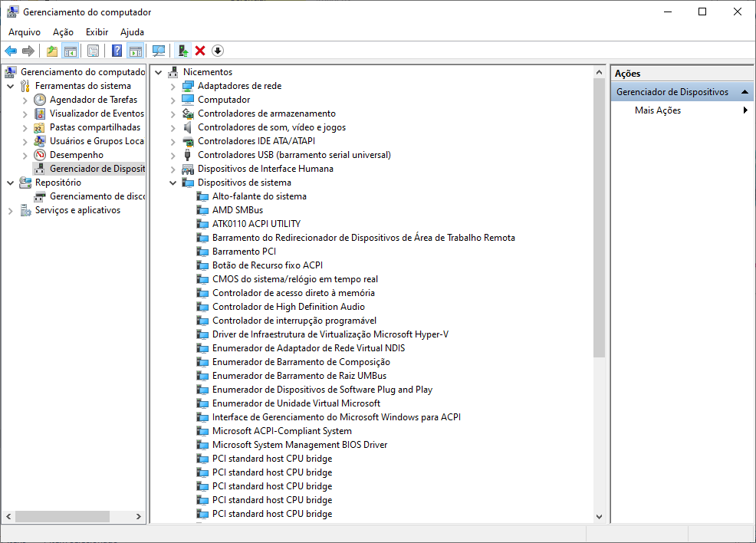
Task: Select the Desempenho gauge icon
Action: pyautogui.click(x=40, y=155)
